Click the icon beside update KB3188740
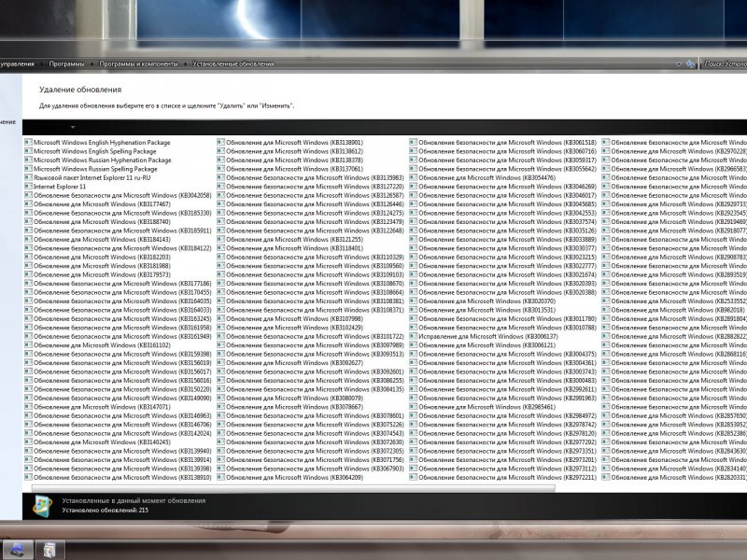The width and height of the screenshot is (747, 560). 29,221
